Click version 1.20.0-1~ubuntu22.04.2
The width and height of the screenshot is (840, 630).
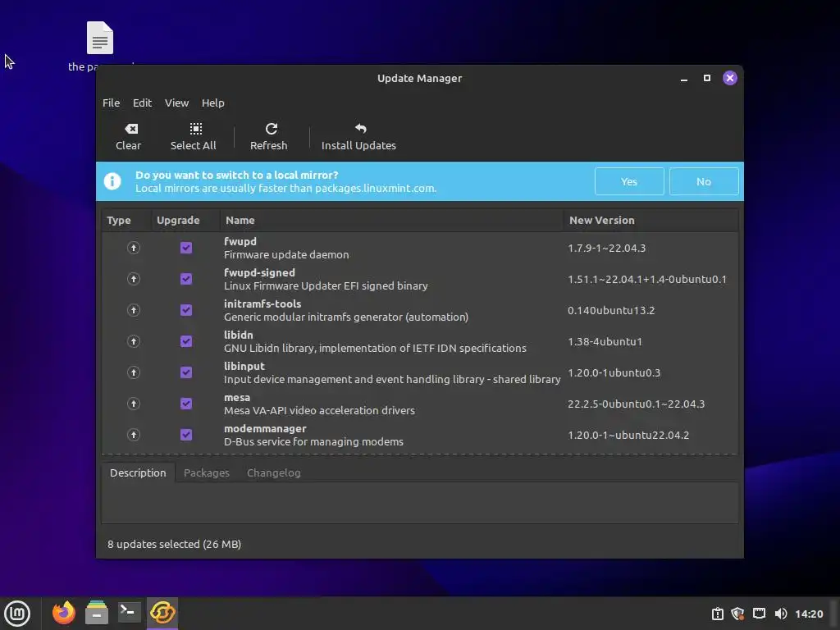click(628, 435)
